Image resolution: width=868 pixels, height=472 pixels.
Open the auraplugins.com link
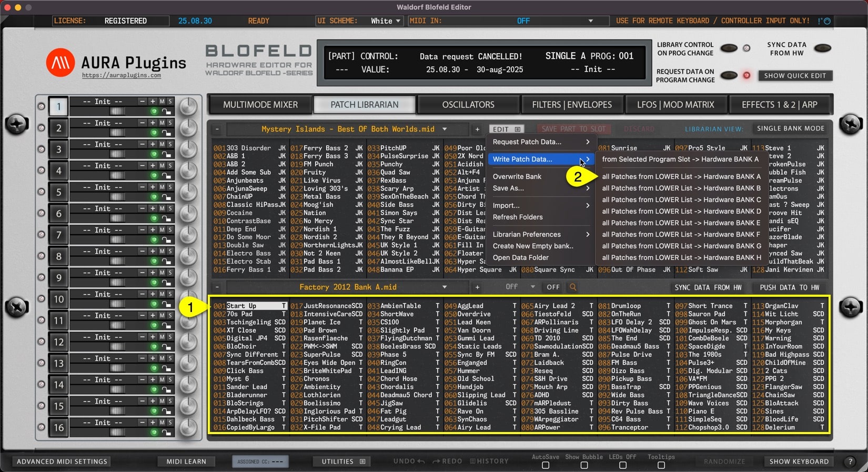coord(122,76)
